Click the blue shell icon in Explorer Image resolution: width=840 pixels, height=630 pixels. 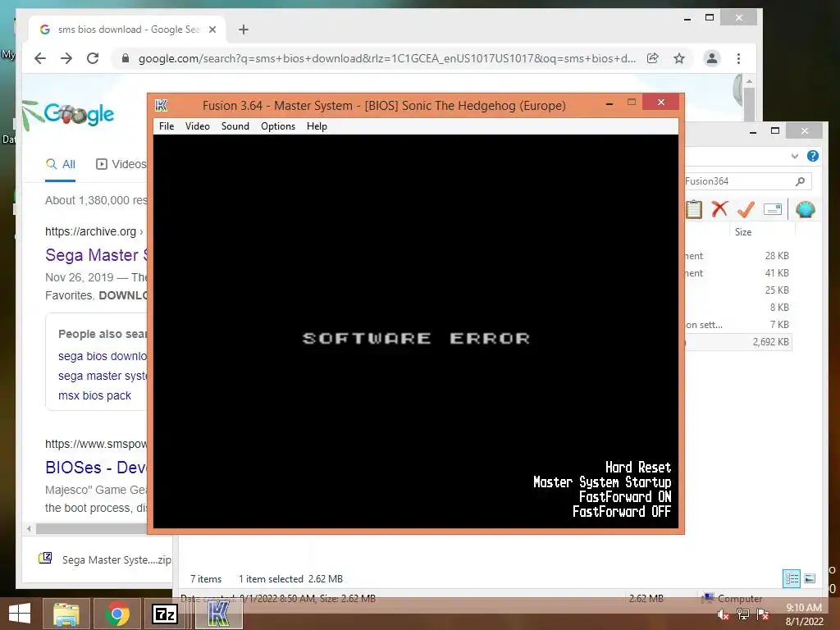tap(806, 209)
